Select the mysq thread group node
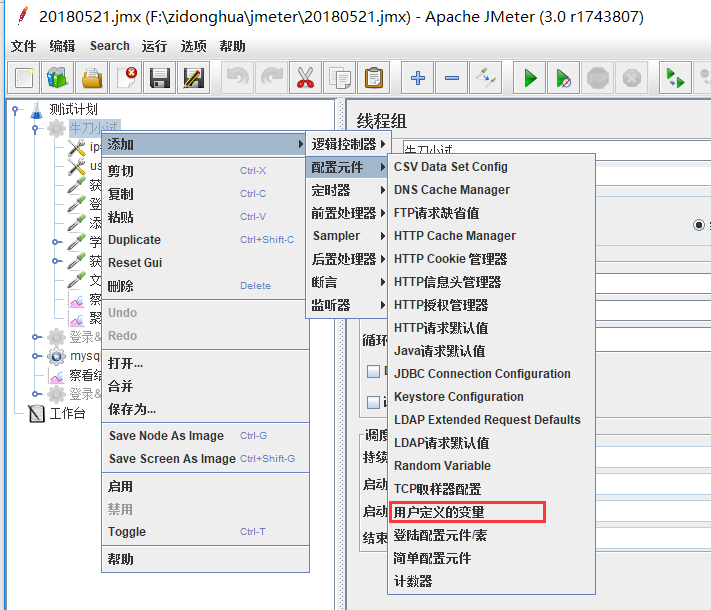The height and width of the screenshot is (610, 711). [x=74, y=356]
